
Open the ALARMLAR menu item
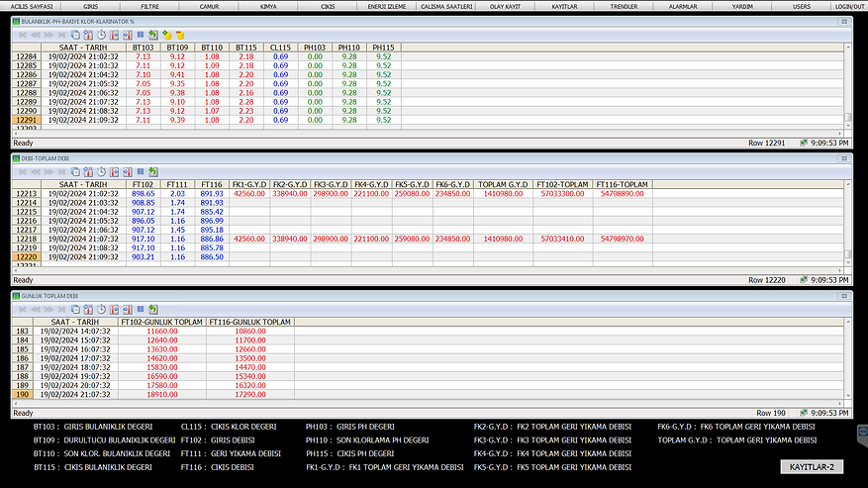(x=683, y=6)
